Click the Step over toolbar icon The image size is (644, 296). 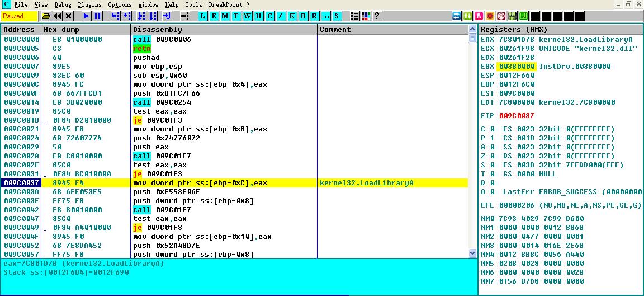coord(126,16)
